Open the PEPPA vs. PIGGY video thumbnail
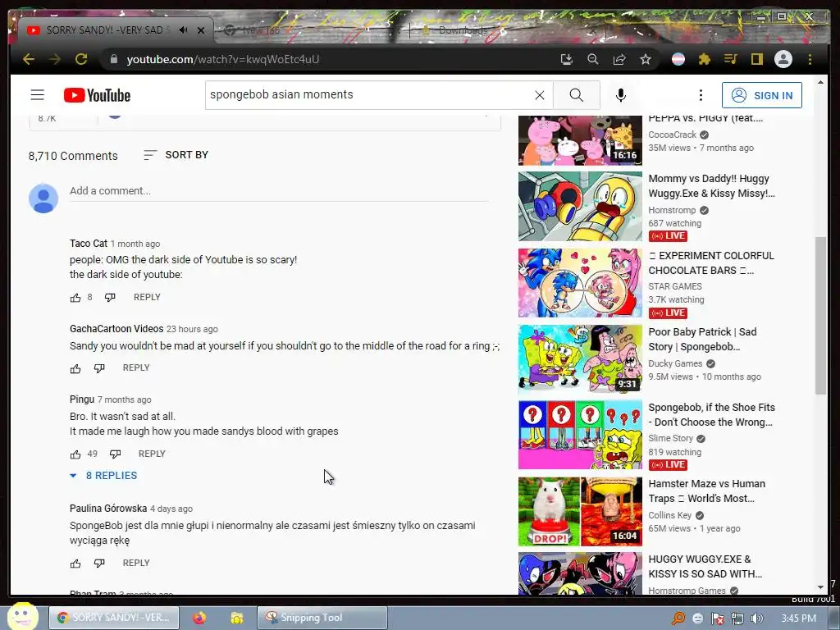The height and width of the screenshot is (630, 840). [580, 140]
